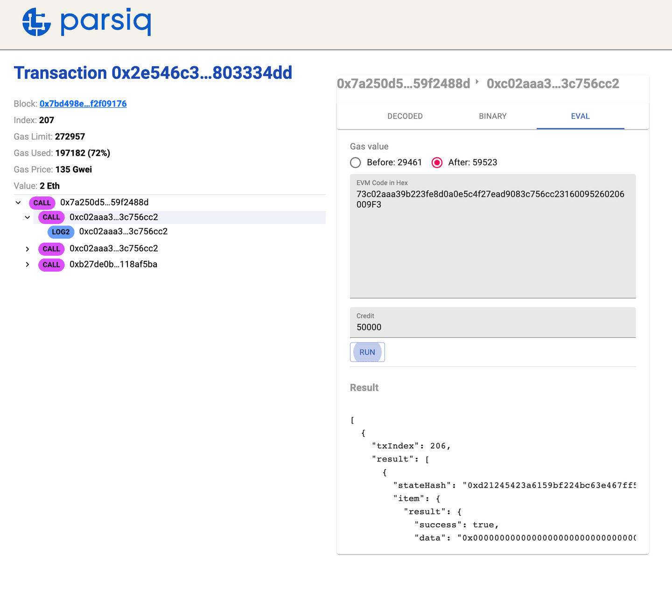Focus the EVM Code in Hex field
672x616 pixels.
pos(493,236)
